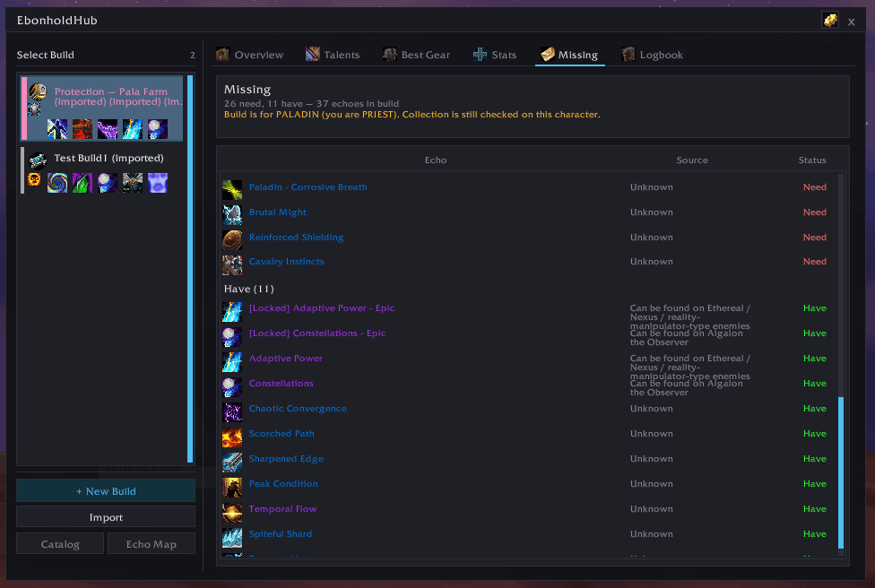Click the Spiteful Shard crystal icon
Image resolution: width=875 pixels, height=588 pixels.
coord(232,537)
